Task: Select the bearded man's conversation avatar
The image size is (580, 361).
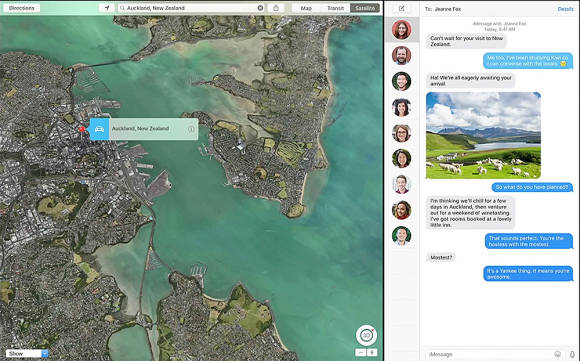Action: [401, 55]
